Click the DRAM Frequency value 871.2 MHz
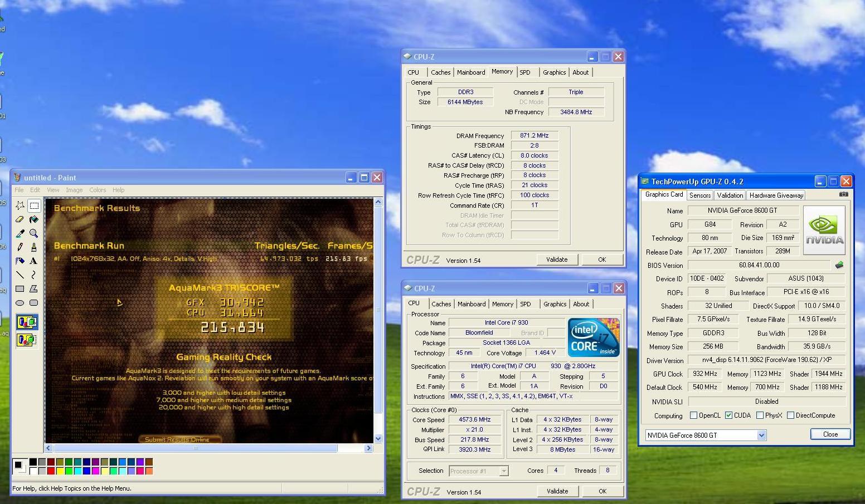 pos(534,135)
